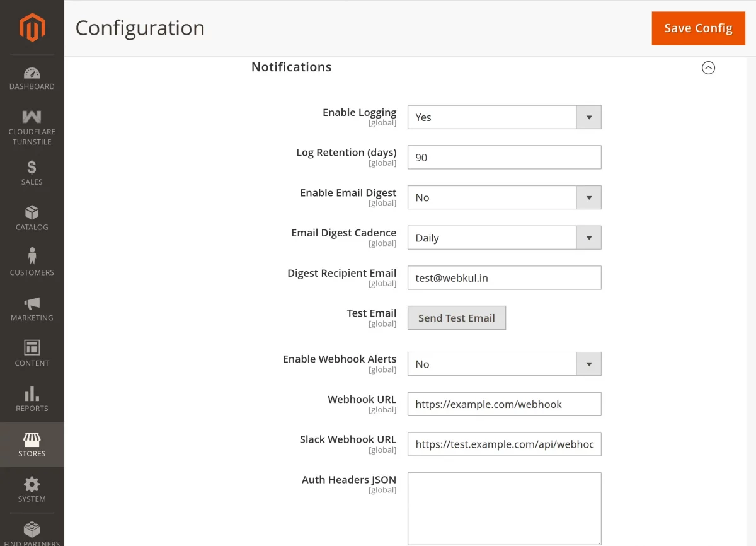This screenshot has height=546, width=756.
Task: Open the Email Digest Cadence dropdown
Action: coord(504,238)
